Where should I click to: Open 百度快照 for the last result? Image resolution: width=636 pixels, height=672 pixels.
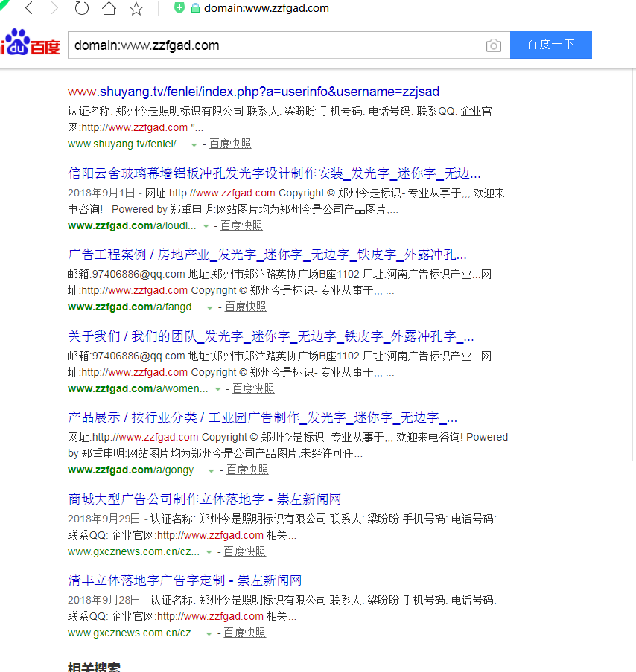[244, 633]
